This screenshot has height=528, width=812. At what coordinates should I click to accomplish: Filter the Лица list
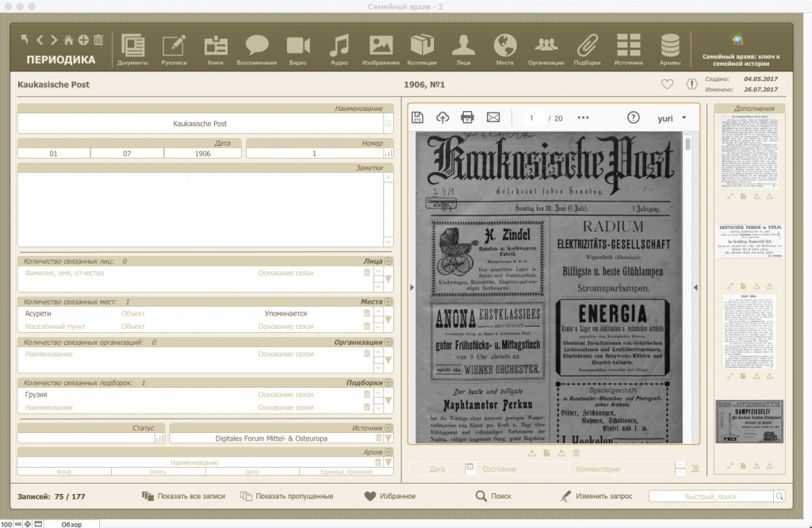coord(389,279)
